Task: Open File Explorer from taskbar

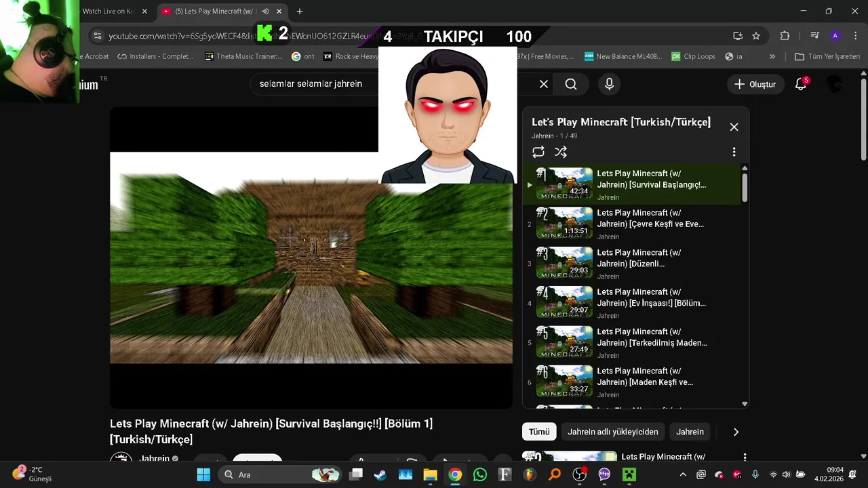Action: tap(430, 474)
